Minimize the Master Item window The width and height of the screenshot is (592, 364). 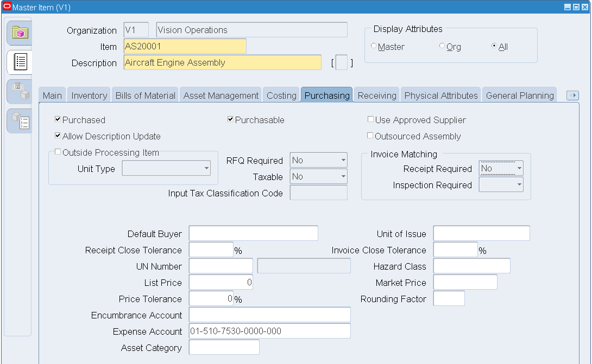point(568,7)
